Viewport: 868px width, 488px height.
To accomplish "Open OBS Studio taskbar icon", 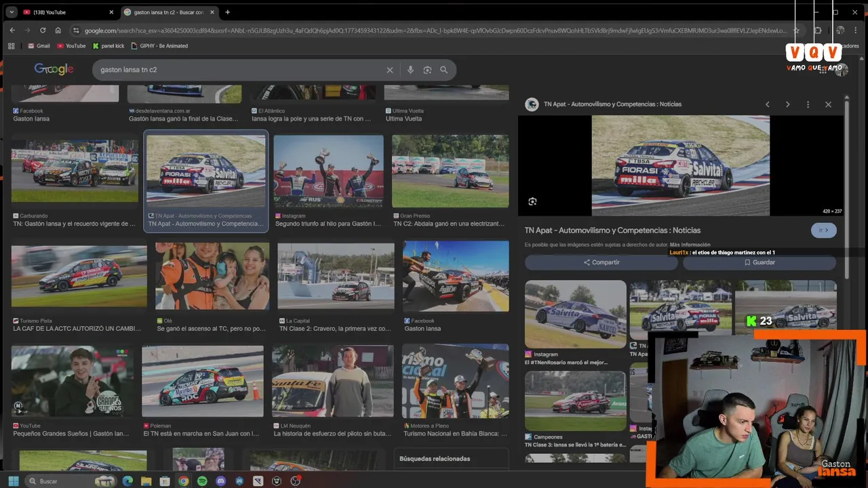I will click(x=296, y=481).
